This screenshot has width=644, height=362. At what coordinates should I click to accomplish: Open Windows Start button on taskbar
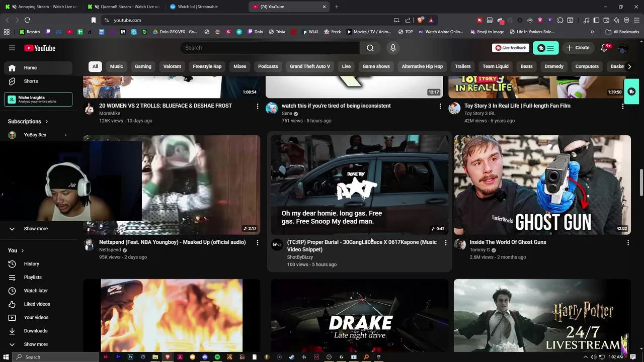tap(7, 357)
